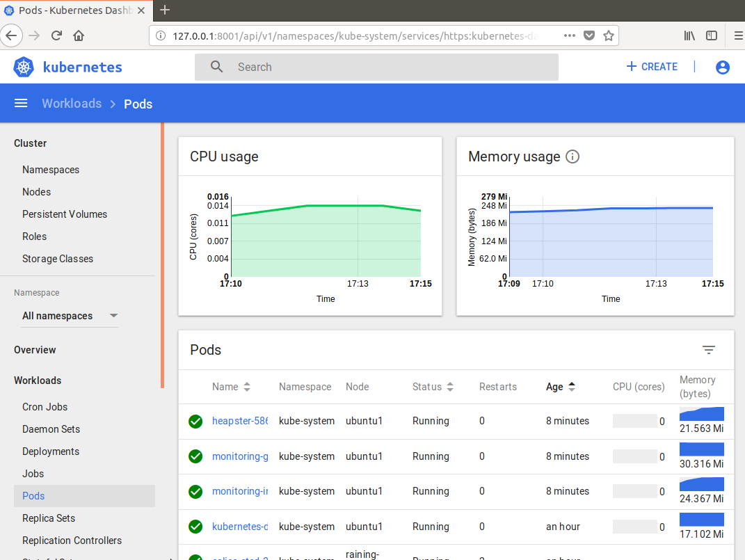Click the orange sidebar scrollbar
The width and height of the screenshot is (745, 560).
163,255
